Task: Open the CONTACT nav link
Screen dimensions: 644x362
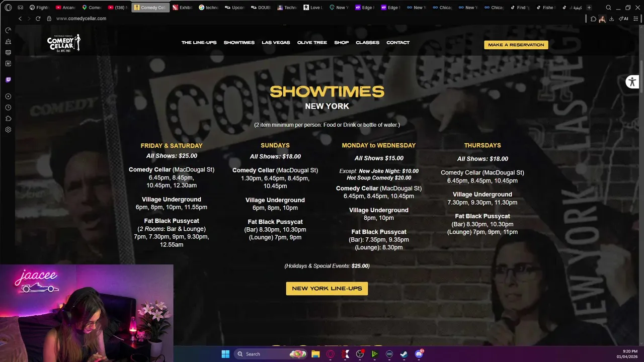Action: 398,43
